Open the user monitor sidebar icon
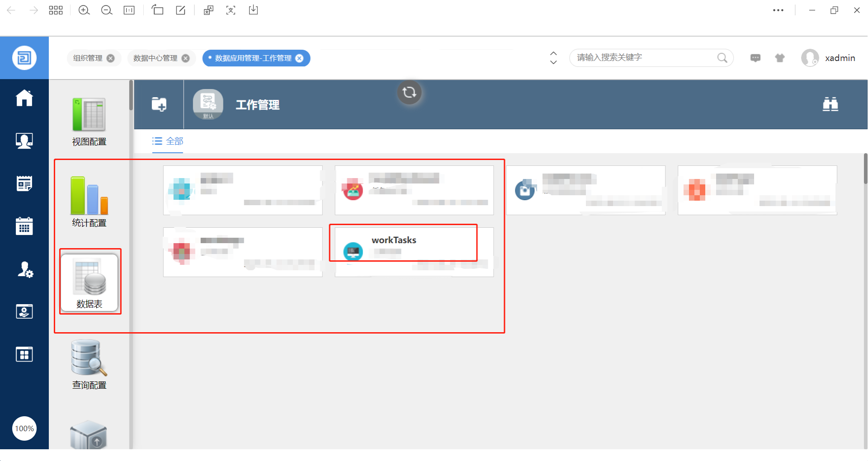This screenshot has width=868, height=461. pyautogui.click(x=24, y=141)
